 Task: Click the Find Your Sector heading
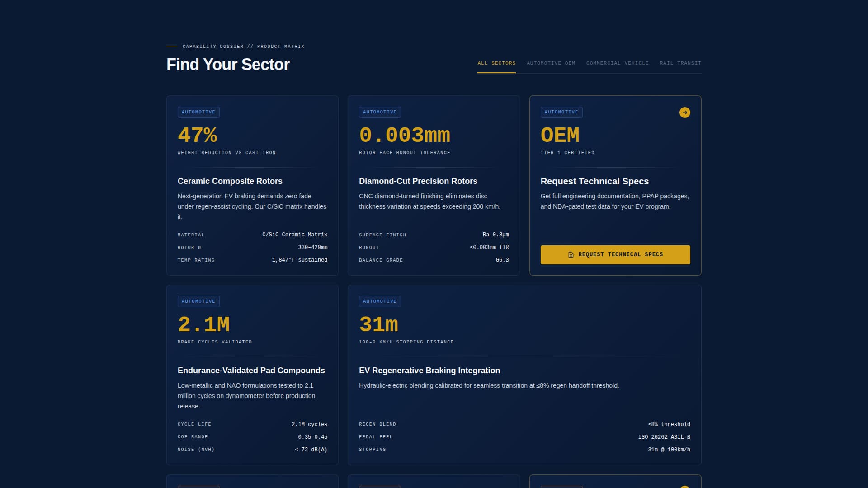click(x=228, y=65)
